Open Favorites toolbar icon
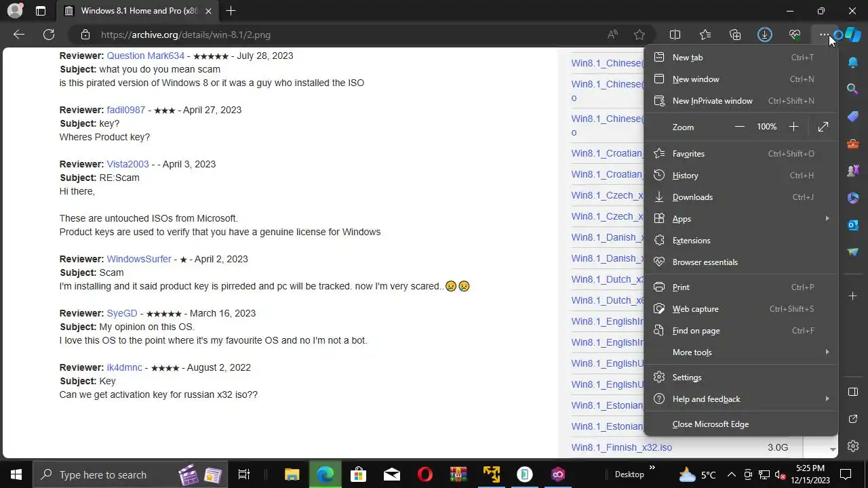This screenshot has height=488, width=868. (x=705, y=35)
